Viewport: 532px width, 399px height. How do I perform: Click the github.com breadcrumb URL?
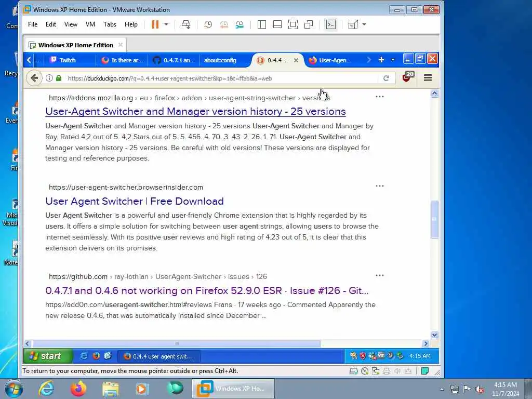(158, 277)
